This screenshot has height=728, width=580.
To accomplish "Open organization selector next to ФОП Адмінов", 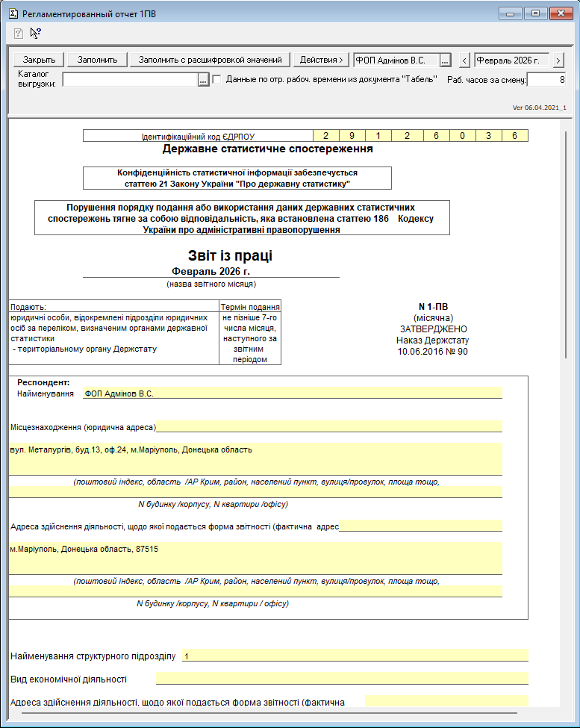I will click(446, 60).
